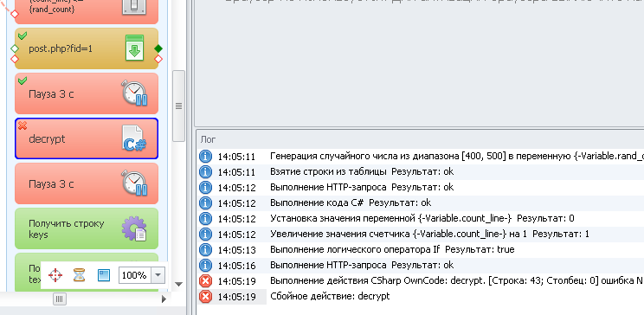The width and height of the screenshot is (644, 315).
Task: Click the timestamp 14:05:19 of Сбойное действие row
Action: [236, 297]
